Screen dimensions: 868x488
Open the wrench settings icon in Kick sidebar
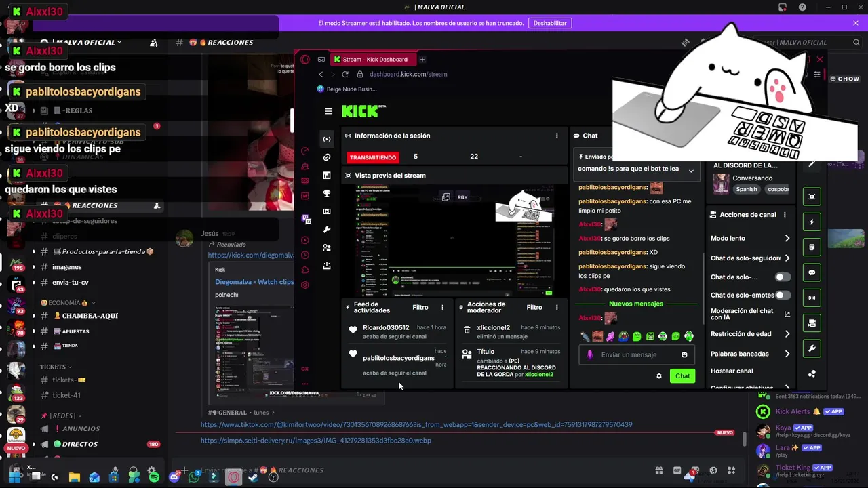point(327,230)
